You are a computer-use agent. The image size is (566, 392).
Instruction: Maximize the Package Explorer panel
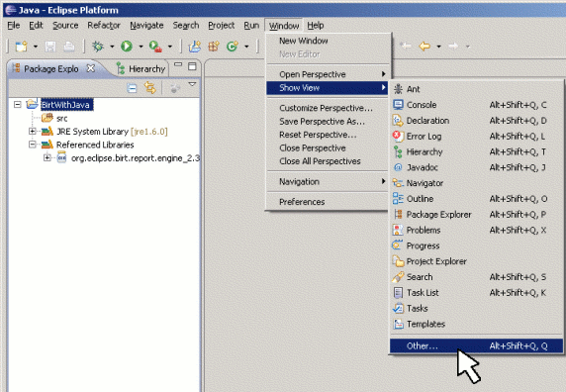point(192,66)
